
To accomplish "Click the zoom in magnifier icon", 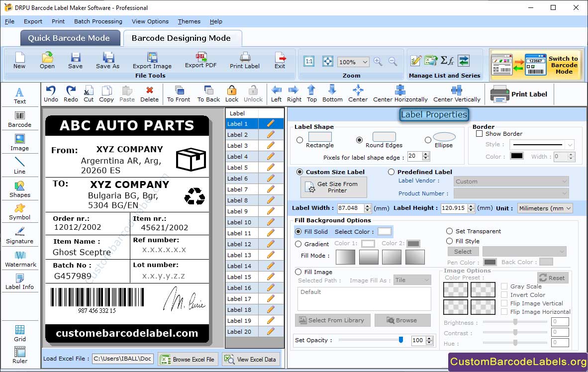I will click(x=378, y=62).
